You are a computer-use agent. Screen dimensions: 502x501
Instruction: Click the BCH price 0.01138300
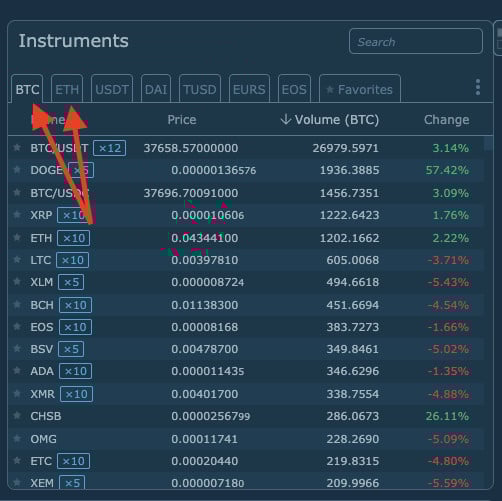(205, 305)
